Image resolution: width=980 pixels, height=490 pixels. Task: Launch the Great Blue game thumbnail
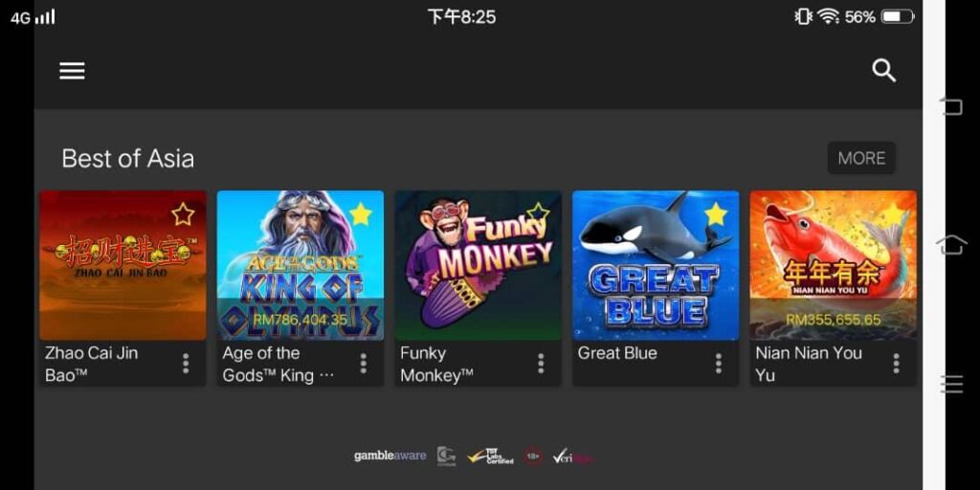656,266
